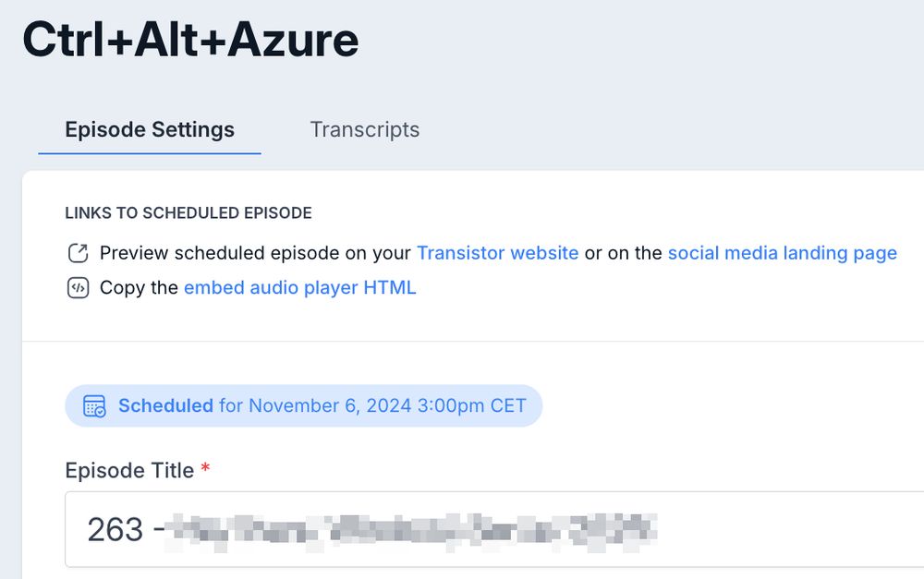Click the 'Copy the' text
924x579 pixels.
point(139,288)
